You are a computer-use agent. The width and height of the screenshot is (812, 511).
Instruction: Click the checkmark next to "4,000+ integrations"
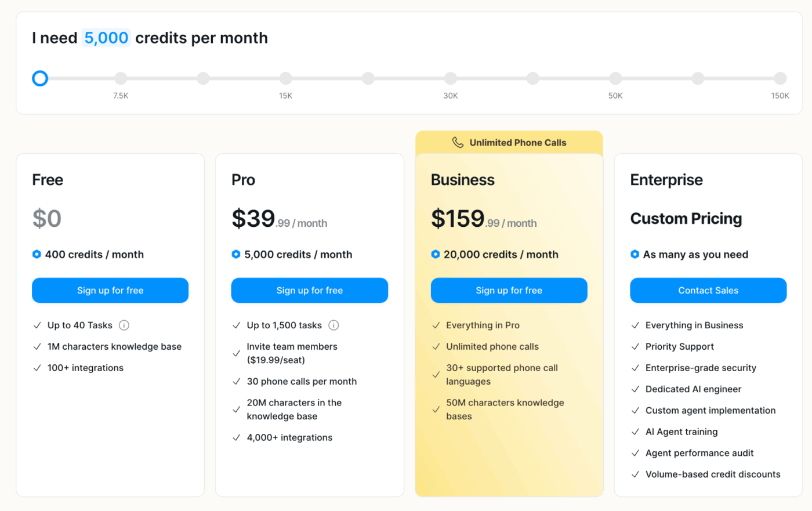(x=236, y=437)
